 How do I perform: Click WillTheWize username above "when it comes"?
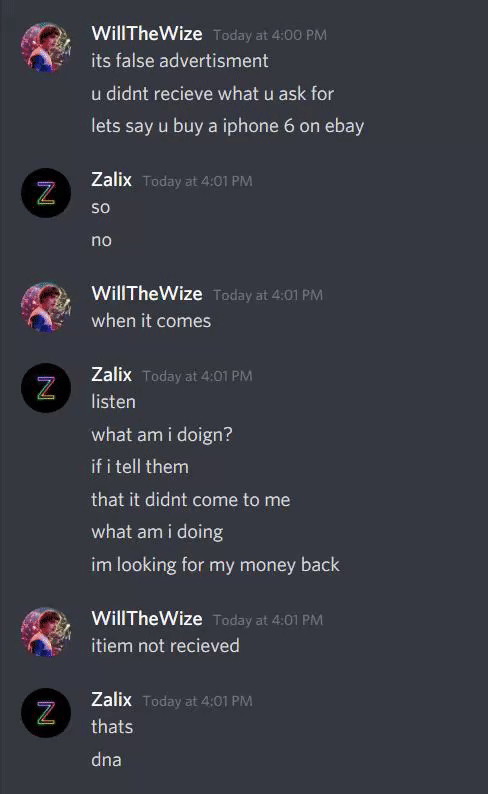click(147, 294)
